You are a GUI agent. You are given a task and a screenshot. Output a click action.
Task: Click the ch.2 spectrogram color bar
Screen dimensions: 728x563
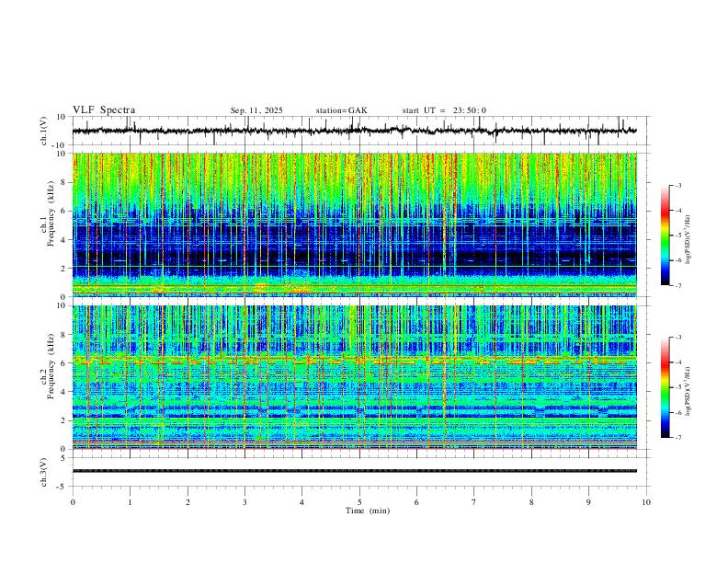coord(665,387)
